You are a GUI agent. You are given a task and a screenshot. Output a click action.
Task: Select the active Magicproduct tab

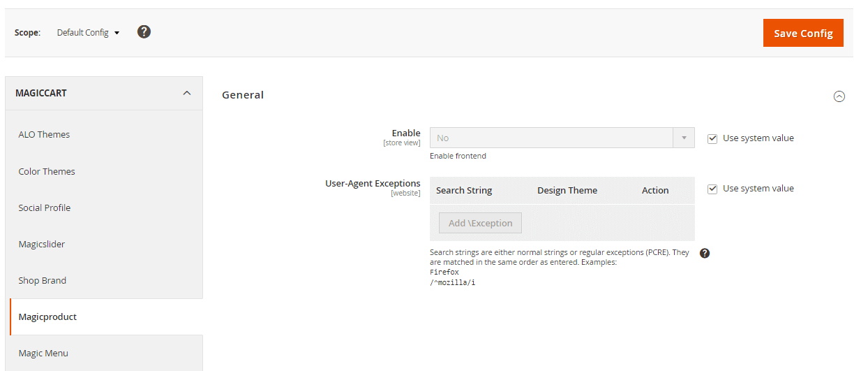[47, 317]
